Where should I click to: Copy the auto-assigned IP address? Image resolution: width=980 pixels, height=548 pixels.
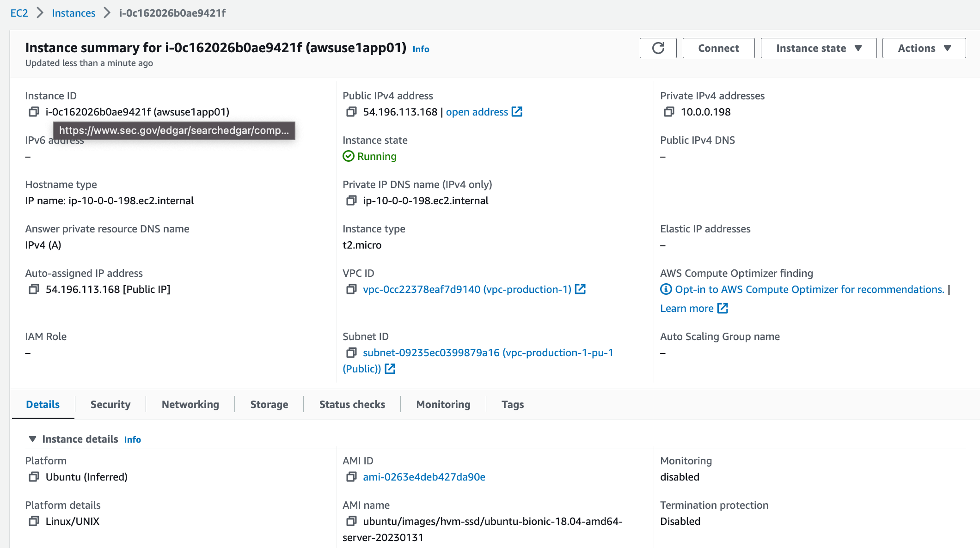[x=34, y=289]
